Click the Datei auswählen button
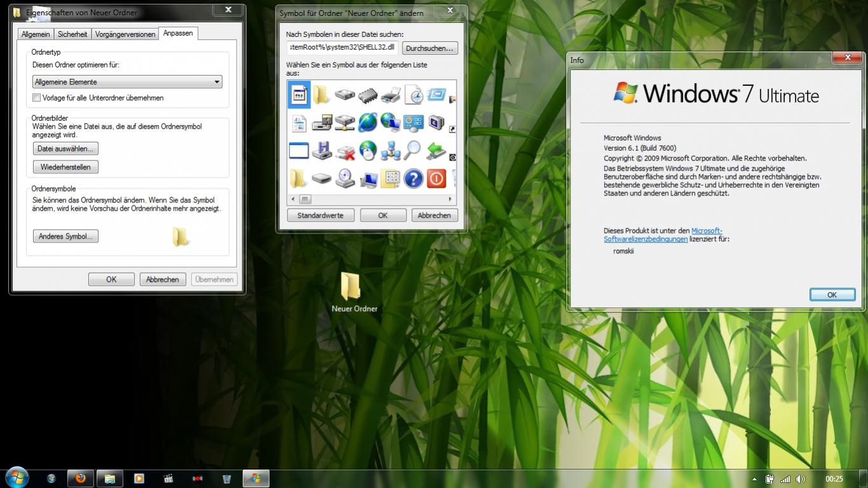Image resolution: width=868 pixels, height=488 pixels. (65, 149)
